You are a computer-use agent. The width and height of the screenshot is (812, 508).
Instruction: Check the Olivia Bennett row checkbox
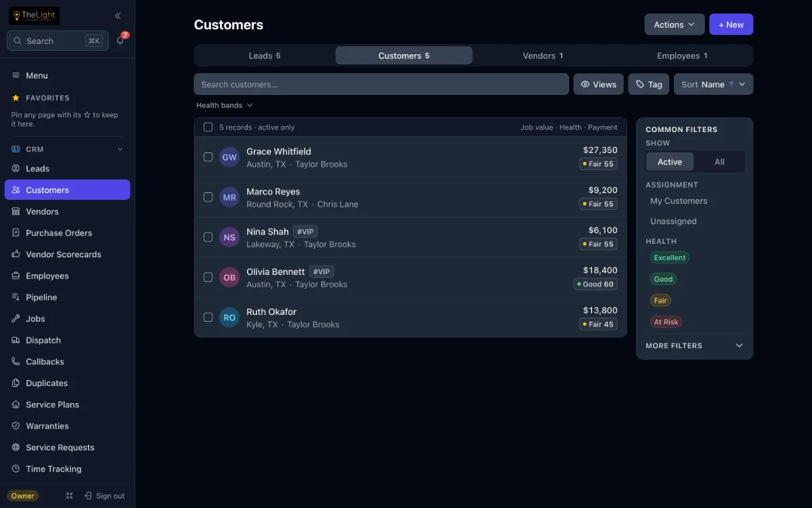(x=208, y=277)
